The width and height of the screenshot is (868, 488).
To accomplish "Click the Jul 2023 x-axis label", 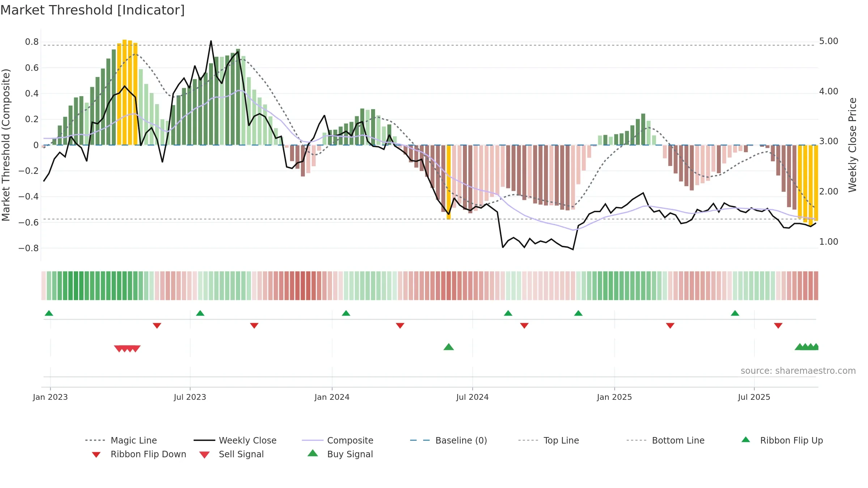I will [190, 397].
